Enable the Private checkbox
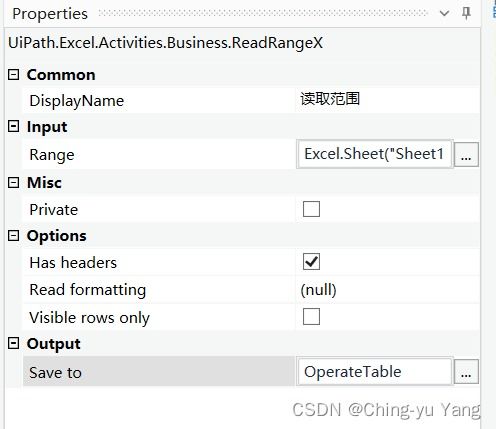 [311, 209]
